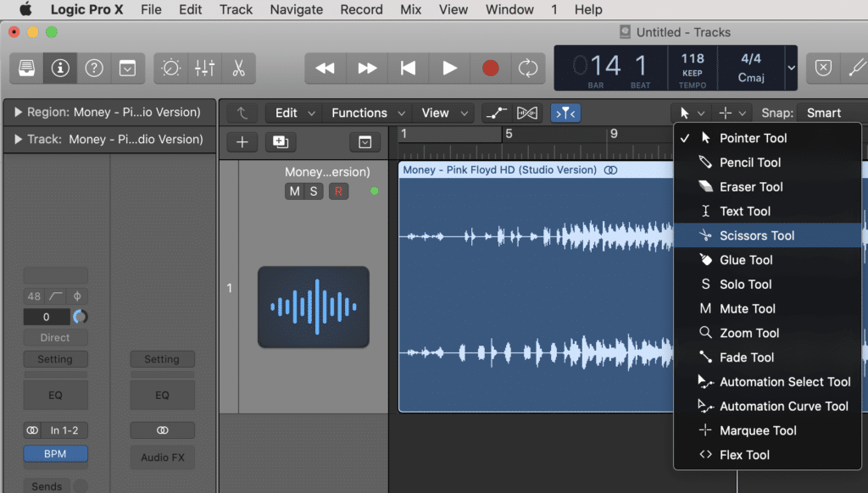Open the EQ slot on the channel strip

tap(55, 395)
